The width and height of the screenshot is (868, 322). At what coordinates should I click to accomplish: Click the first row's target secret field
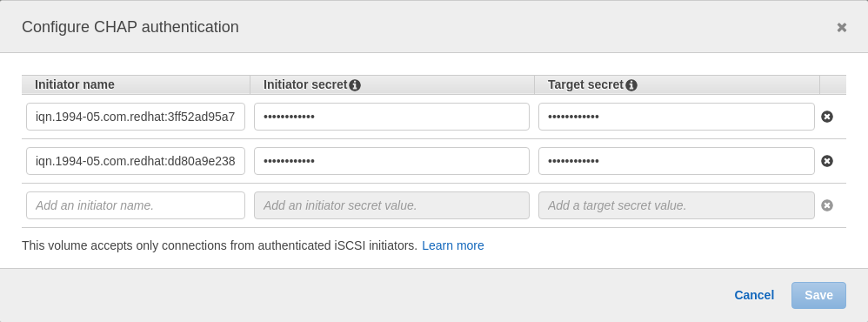pos(677,117)
